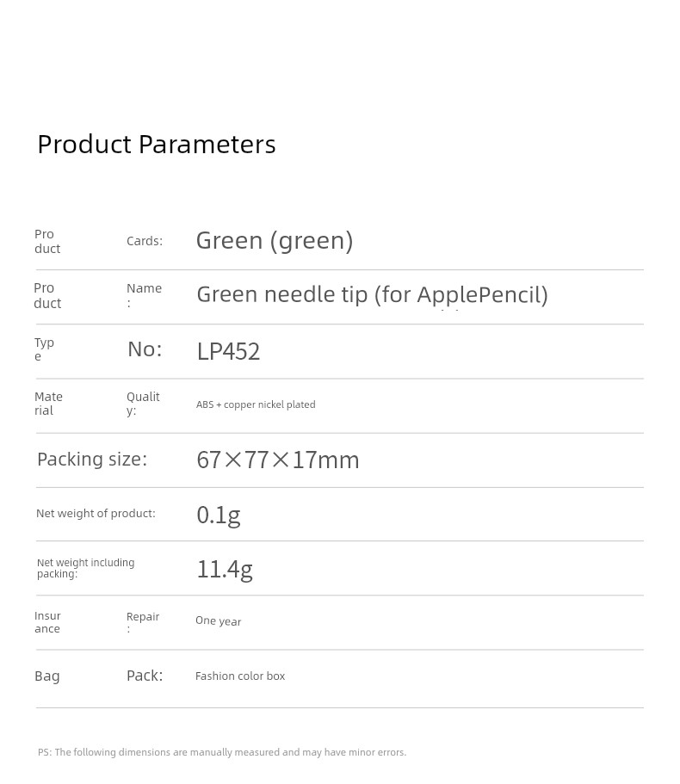This screenshot has height=784, width=680.
Task: Click the Cards: label
Action: pyautogui.click(x=145, y=241)
